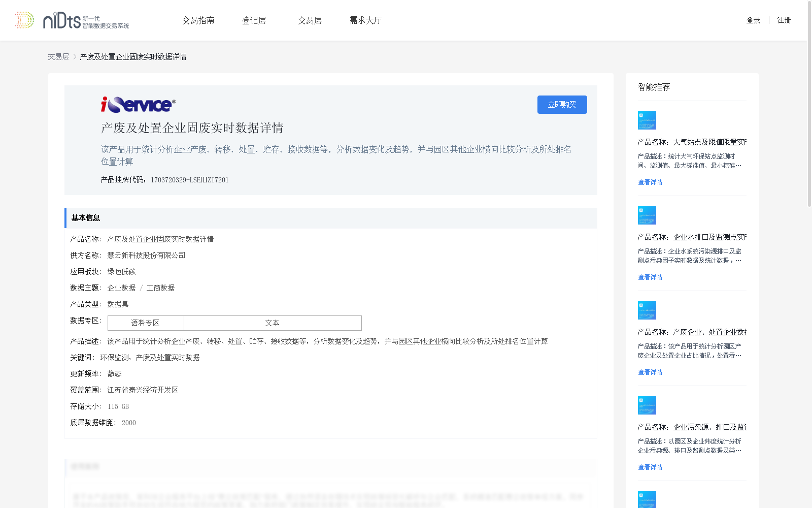Select the 绿色低碳 application sector text

[x=121, y=272]
